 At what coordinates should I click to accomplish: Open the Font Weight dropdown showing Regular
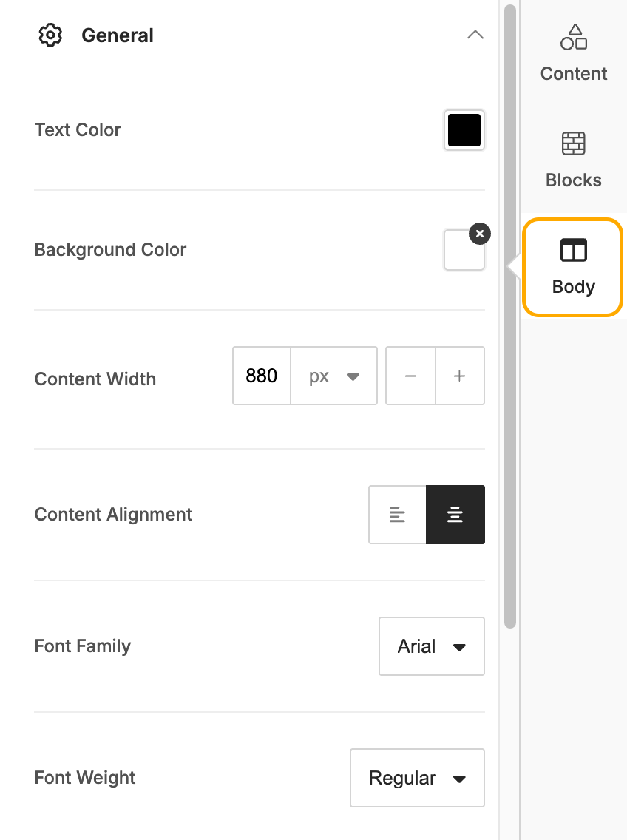point(416,778)
